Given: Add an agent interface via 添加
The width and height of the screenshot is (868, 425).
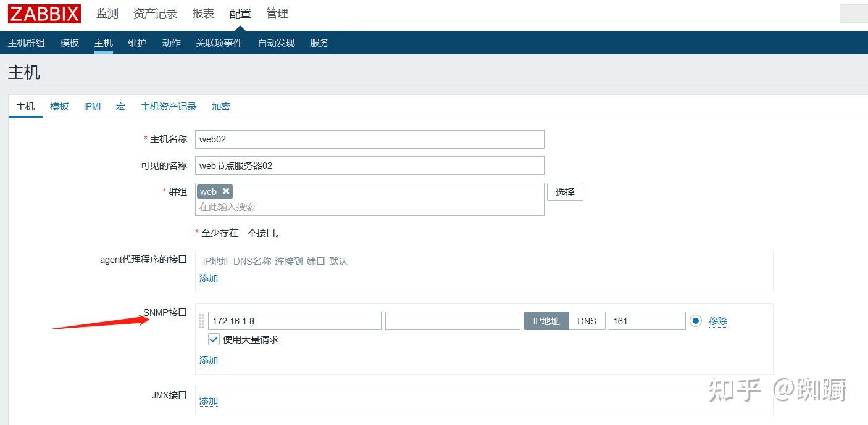Looking at the screenshot, I should point(209,278).
